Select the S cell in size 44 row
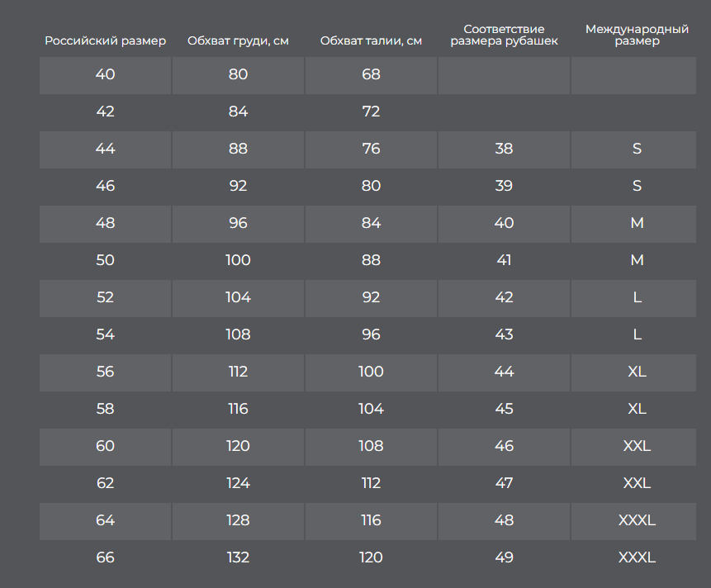Image resolution: width=711 pixels, height=588 pixels. pyautogui.click(x=633, y=149)
